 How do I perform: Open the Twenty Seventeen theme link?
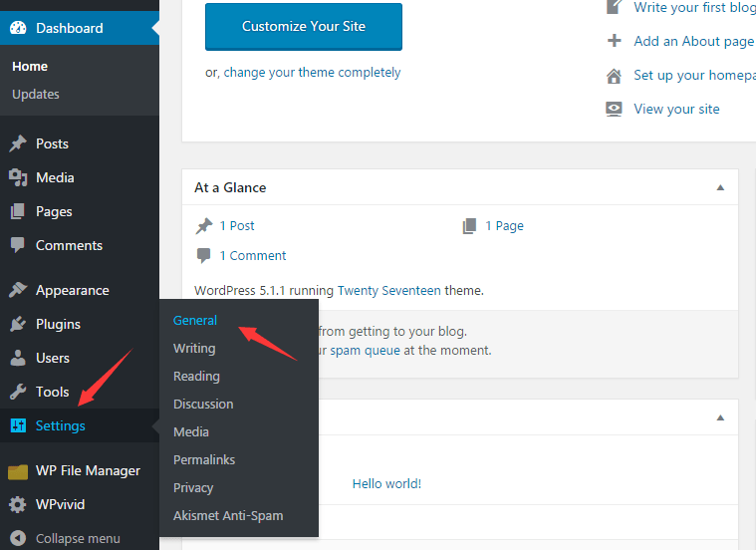point(389,290)
